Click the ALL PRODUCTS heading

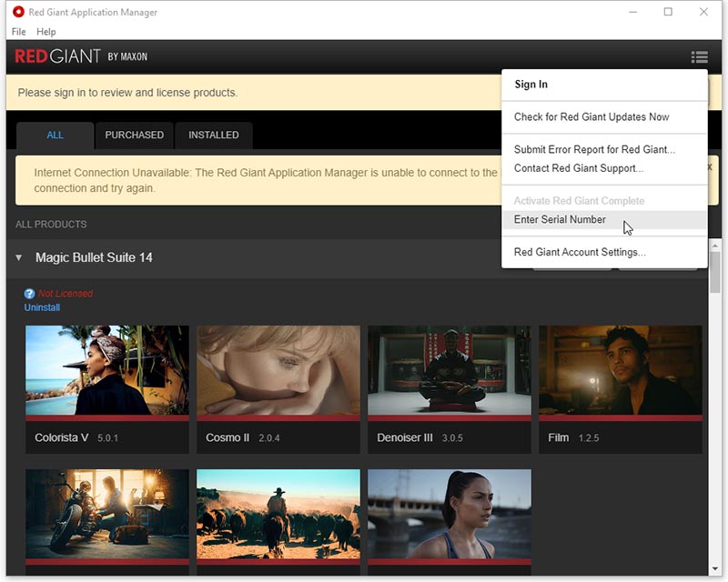coord(51,225)
